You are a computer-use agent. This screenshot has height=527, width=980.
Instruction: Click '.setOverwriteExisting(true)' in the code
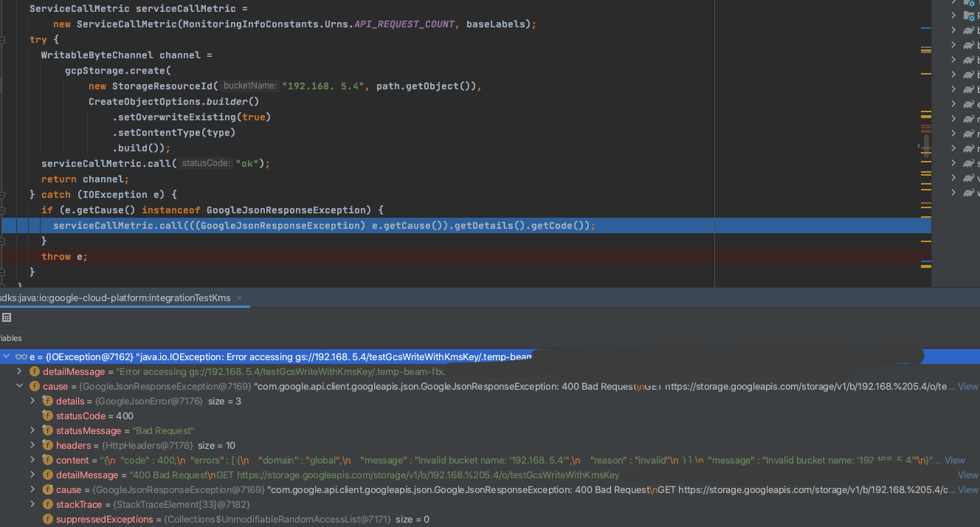(x=191, y=117)
